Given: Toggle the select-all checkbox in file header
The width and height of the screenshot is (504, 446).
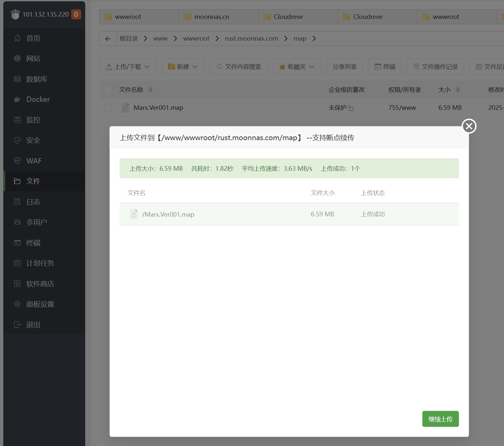Looking at the screenshot, I should click(108, 90).
